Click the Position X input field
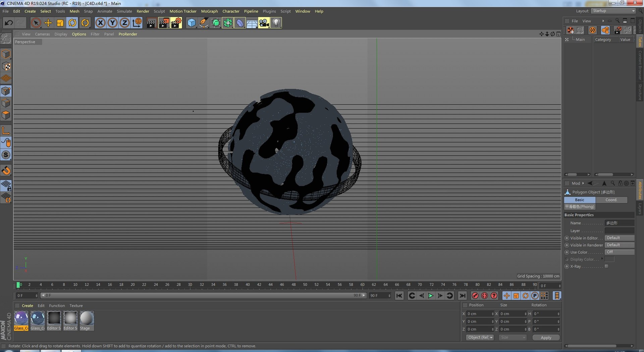This screenshot has width=644, height=352. click(480, 314)
